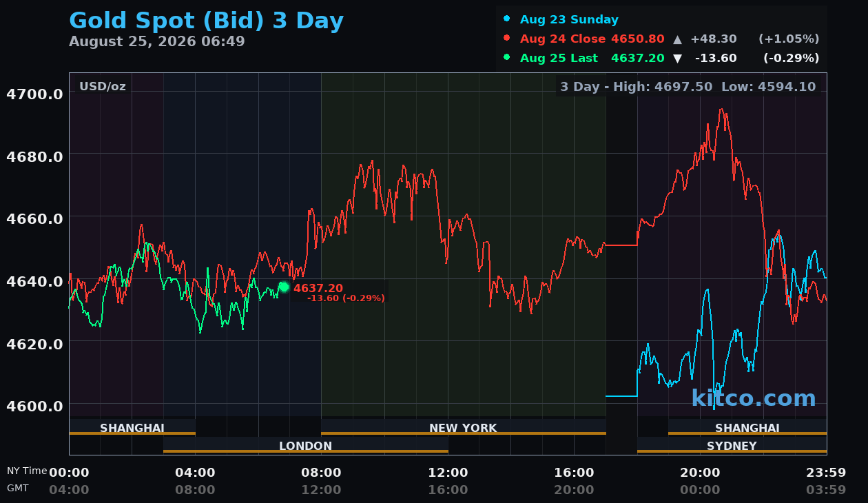This screenshot has width=868, height=503.
Task: Click the 4620.0 y-axis label
Action: tap(34, 343)
